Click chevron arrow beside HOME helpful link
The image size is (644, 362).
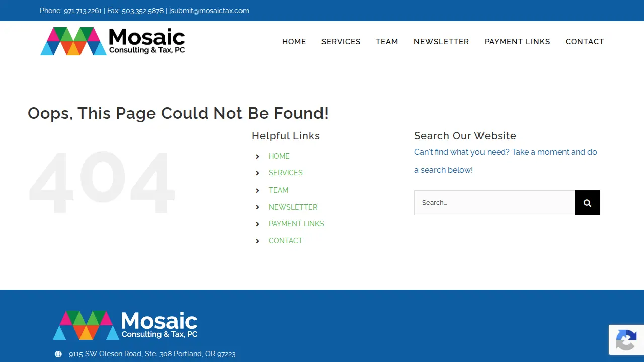click(257, 156)
